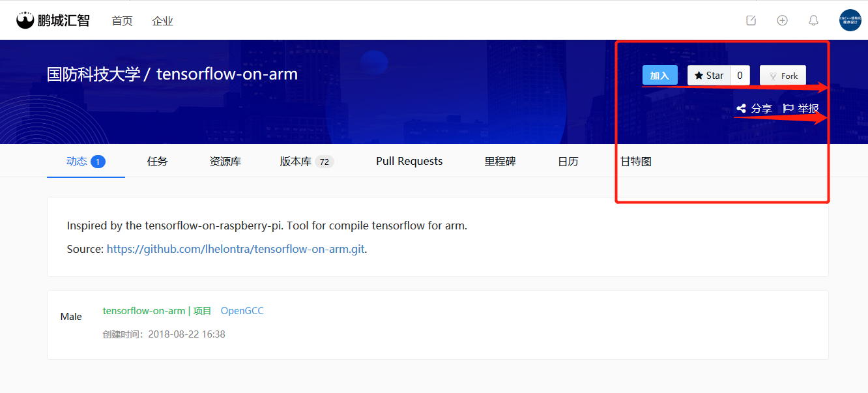Screen dimensions: 868x393
Task: Switch to the 甘特图 tab
Action: (636, 161)
